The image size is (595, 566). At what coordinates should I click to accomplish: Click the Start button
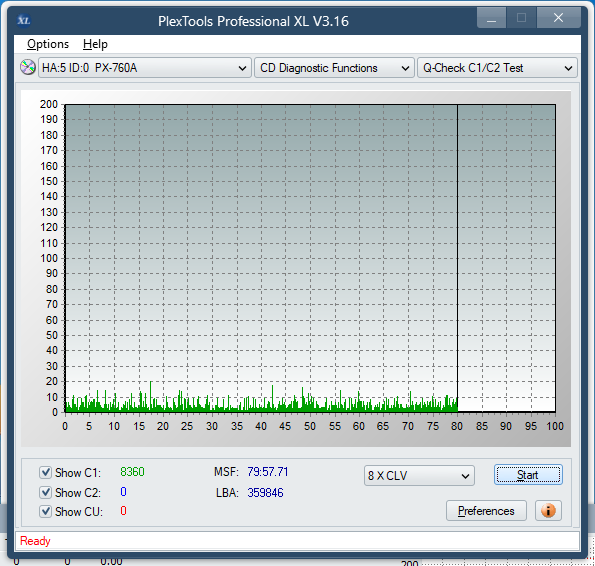528,475
